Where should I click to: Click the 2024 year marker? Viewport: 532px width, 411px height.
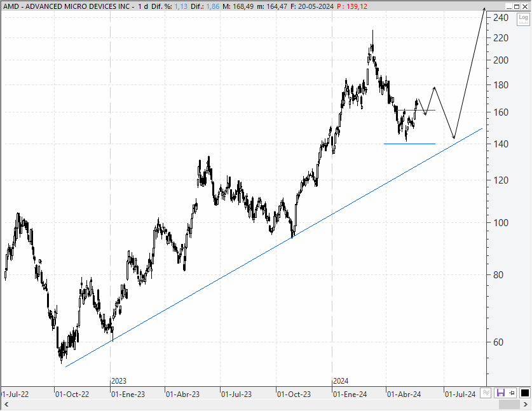(341, 381)
